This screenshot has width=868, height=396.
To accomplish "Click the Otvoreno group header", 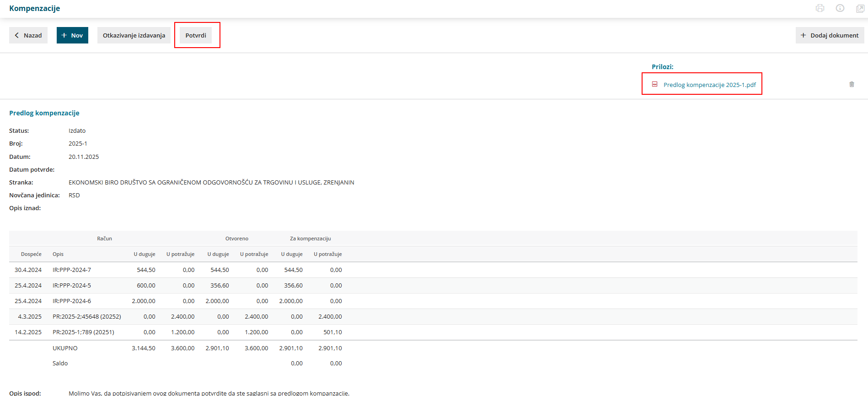I will 237,239.
